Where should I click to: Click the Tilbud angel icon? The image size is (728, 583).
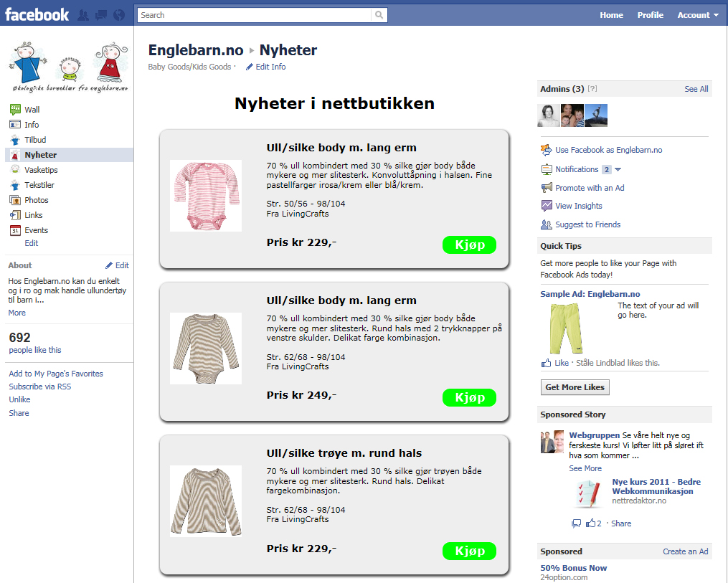[x=15, y=140]
